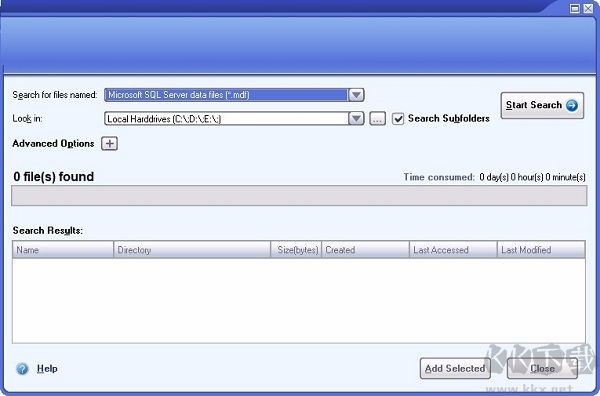Expand Advanced Options with the plus button

109,143
